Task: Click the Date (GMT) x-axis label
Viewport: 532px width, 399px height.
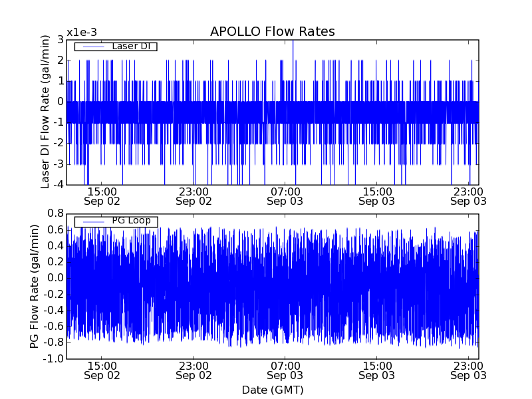Action: coord(272,390)
